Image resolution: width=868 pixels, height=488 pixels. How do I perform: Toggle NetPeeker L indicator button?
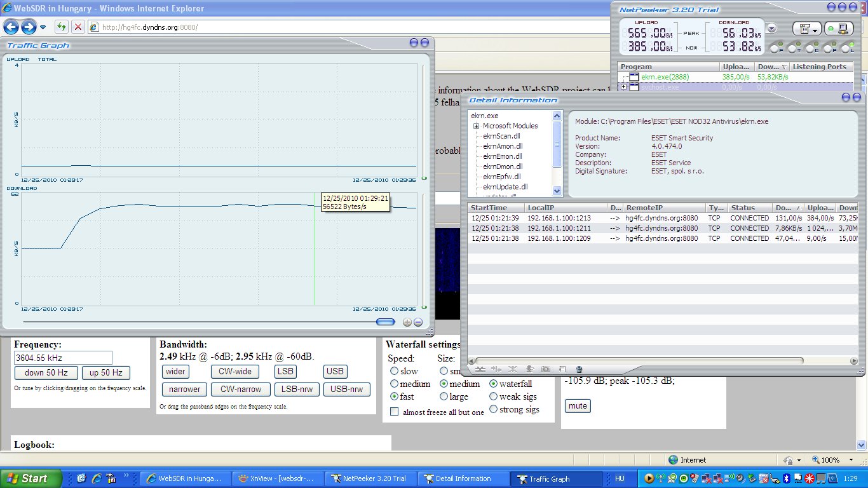[x=845, y=48]
